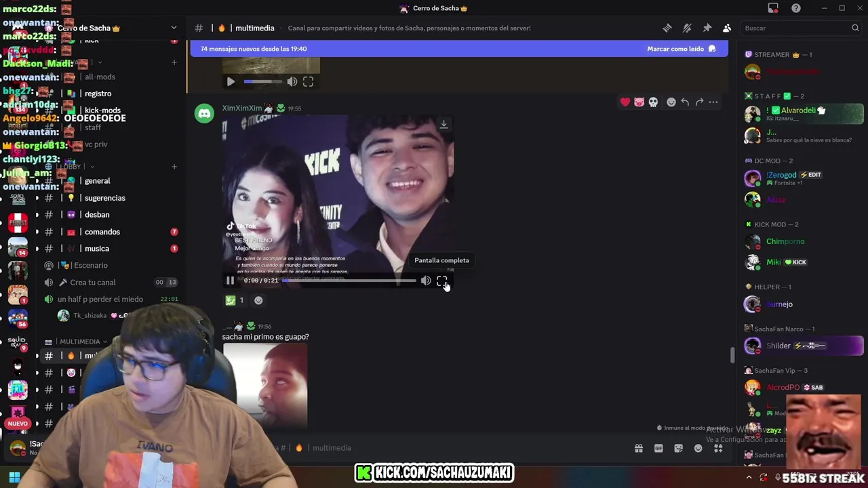Mute the TikTok video volume
Image resolution: width=868 pixels, height=488 pixels.
(425, 281)
